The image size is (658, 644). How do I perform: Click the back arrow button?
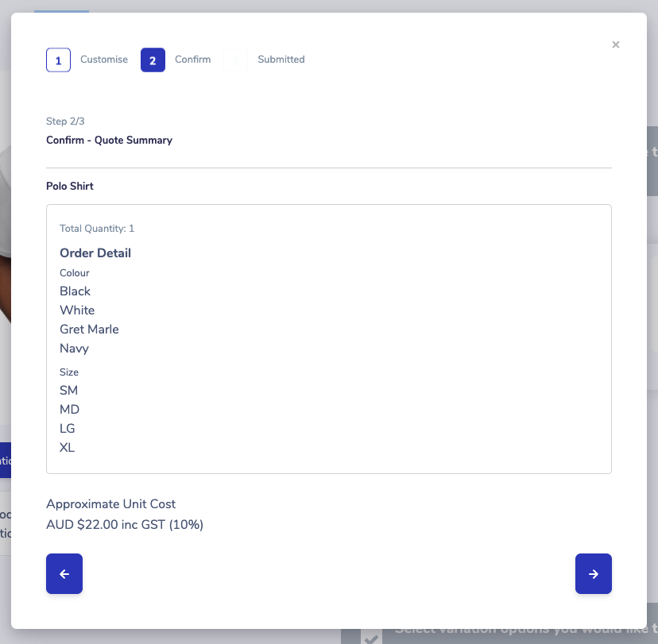pos(64,574)
